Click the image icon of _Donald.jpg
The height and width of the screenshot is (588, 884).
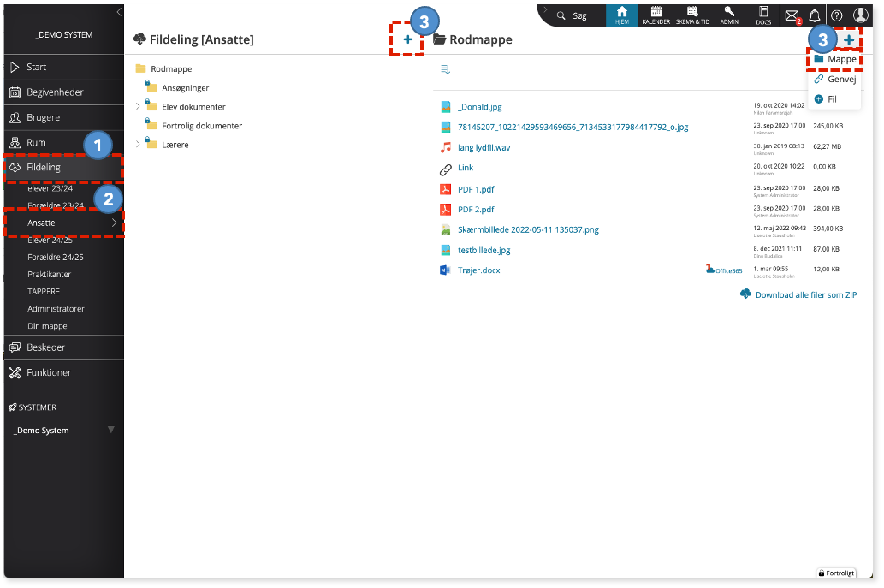point(445,106)
